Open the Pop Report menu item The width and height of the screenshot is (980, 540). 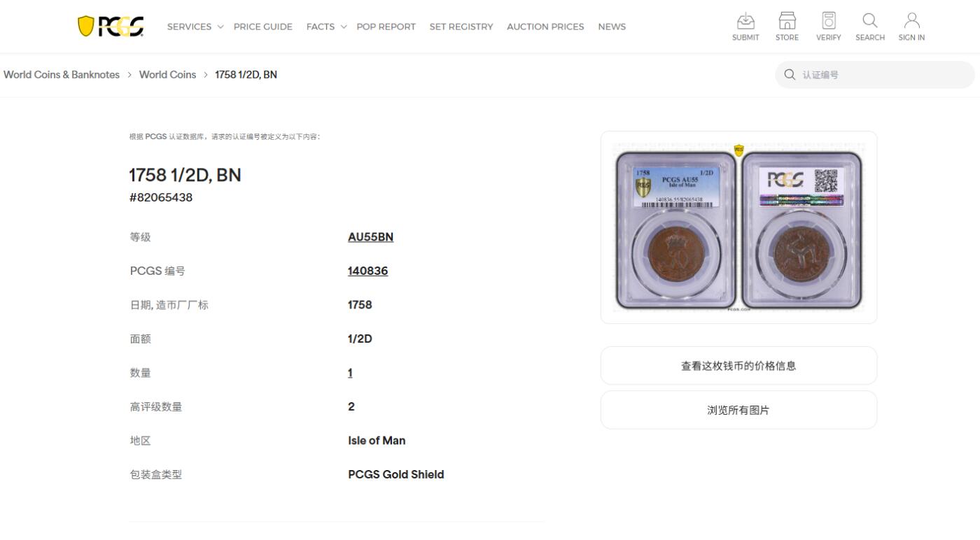386,27
